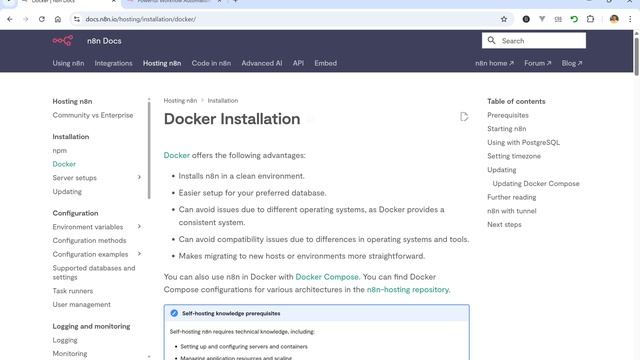Open Community vs Enterprise page
Viewport: 640px width, 360px height.
[93, 115]
